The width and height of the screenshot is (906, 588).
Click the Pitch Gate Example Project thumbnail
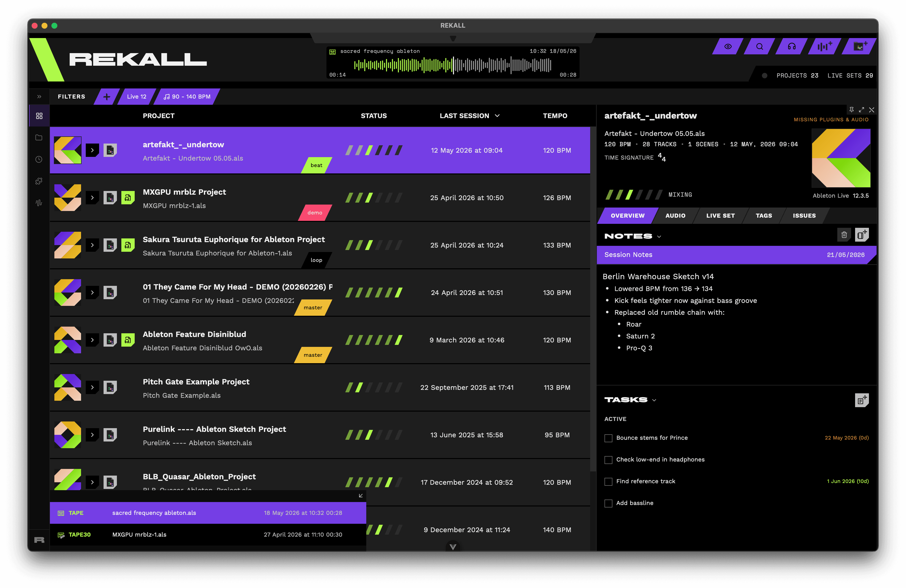(67, 387)
